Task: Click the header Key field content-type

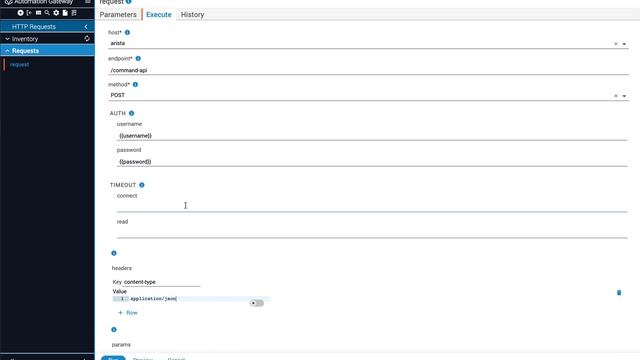Action: click(x=161, y=282)
